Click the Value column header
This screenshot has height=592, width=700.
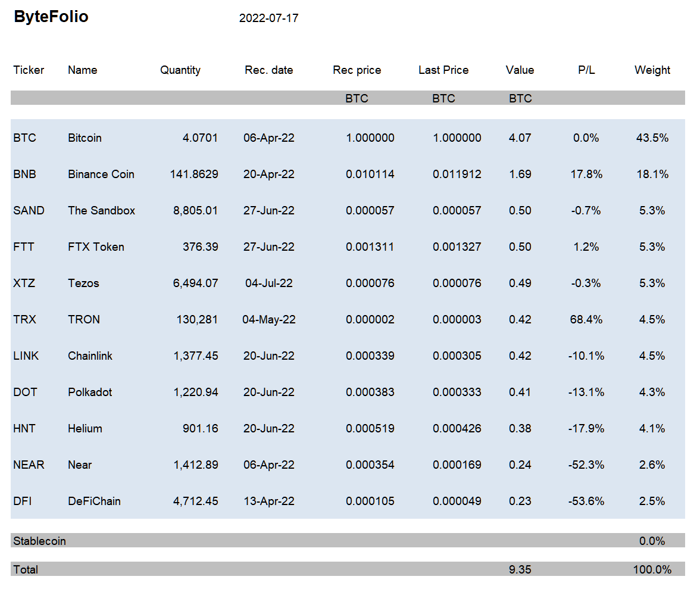click(520, 70)
